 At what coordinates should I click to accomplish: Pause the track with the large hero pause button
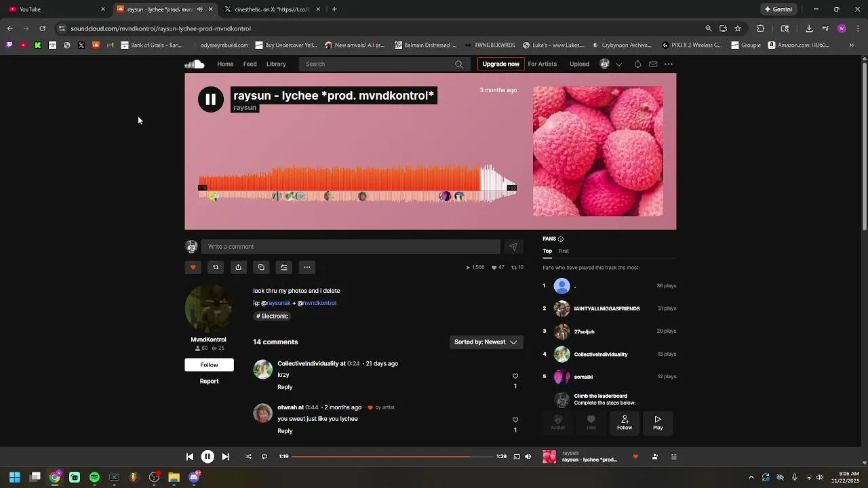point(211,100)
